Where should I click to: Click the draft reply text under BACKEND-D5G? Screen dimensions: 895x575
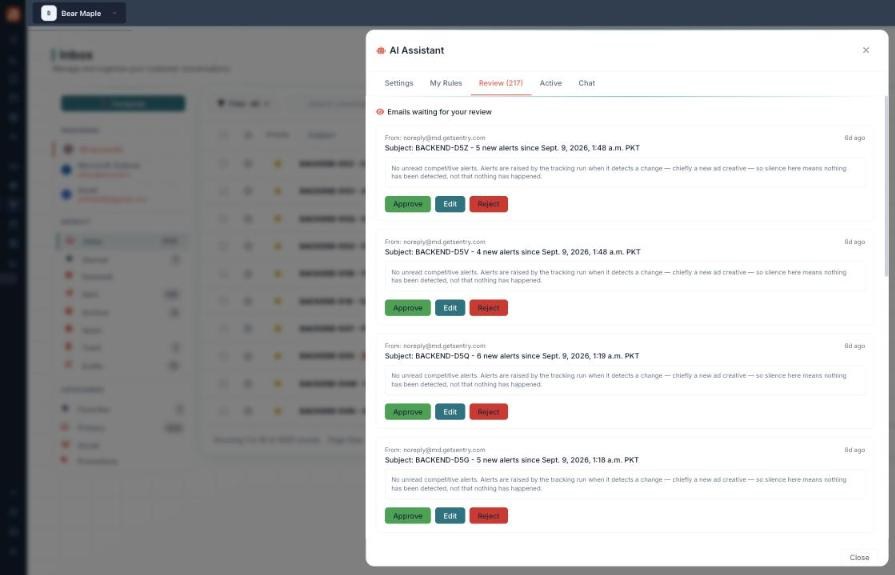[x=619, y=484]
